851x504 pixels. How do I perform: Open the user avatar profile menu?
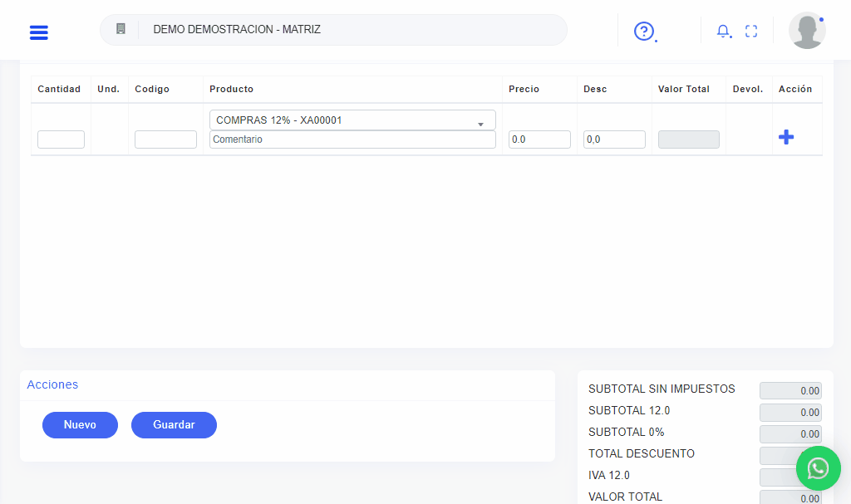tap(806, 31)
